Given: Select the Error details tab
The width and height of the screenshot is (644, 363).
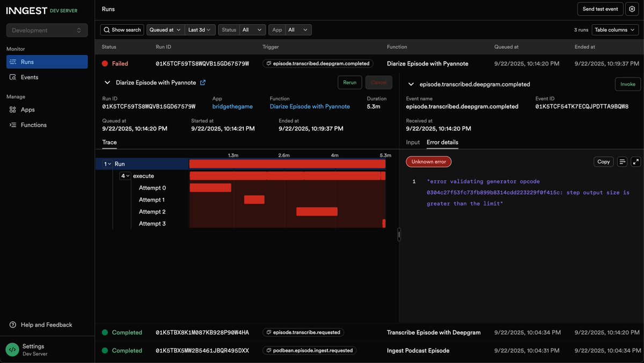Looking at the screenshot, I should pos(442,142).
